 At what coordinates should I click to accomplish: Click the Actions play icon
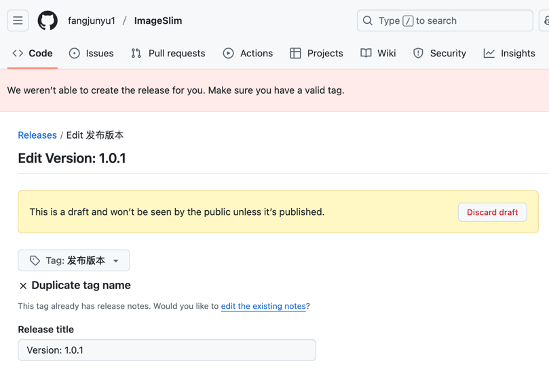[x=228, y=53]
